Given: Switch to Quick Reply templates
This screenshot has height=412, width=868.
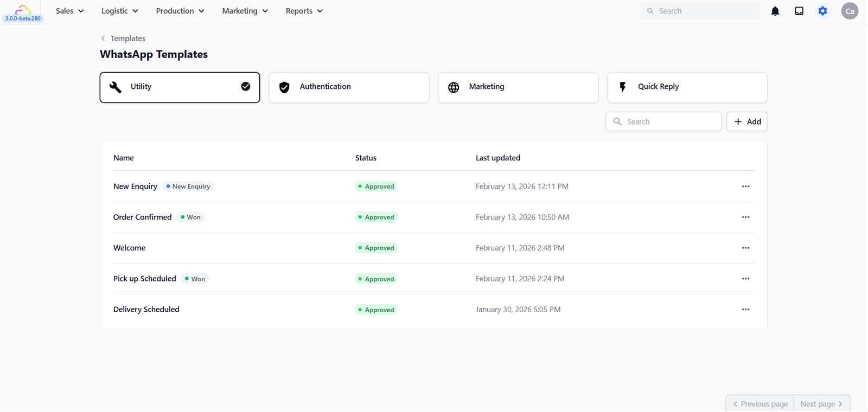Looking at the screenshot, I should click(687, 87).
